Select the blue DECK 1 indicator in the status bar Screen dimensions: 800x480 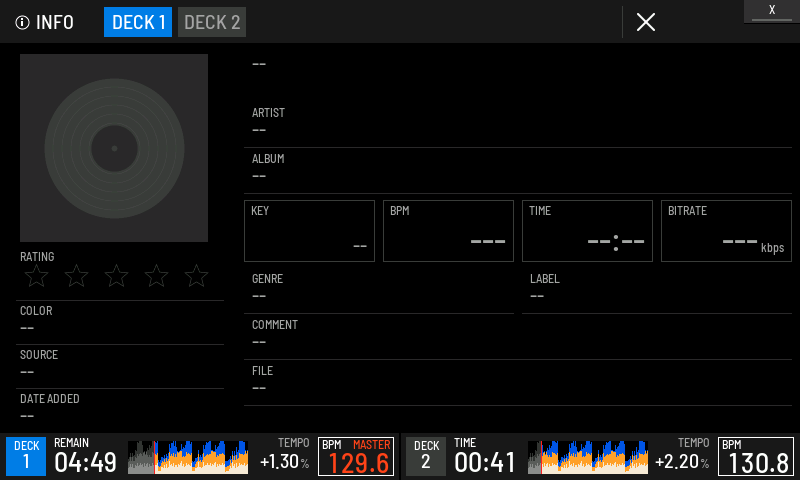coord(26,456)
